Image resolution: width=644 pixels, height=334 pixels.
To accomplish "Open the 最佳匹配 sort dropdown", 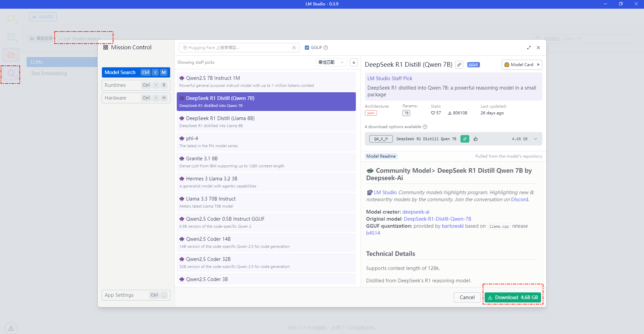I will tap(331, 62).
